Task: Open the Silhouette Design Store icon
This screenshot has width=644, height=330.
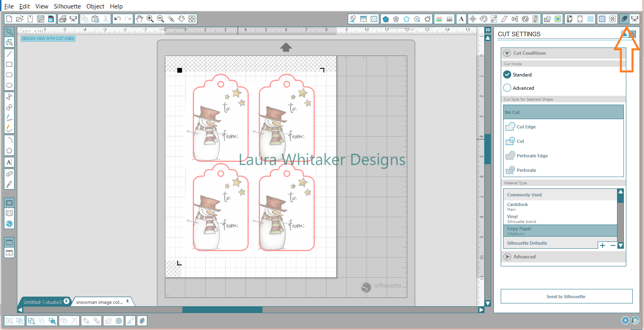Action: (x=9, y=224)
